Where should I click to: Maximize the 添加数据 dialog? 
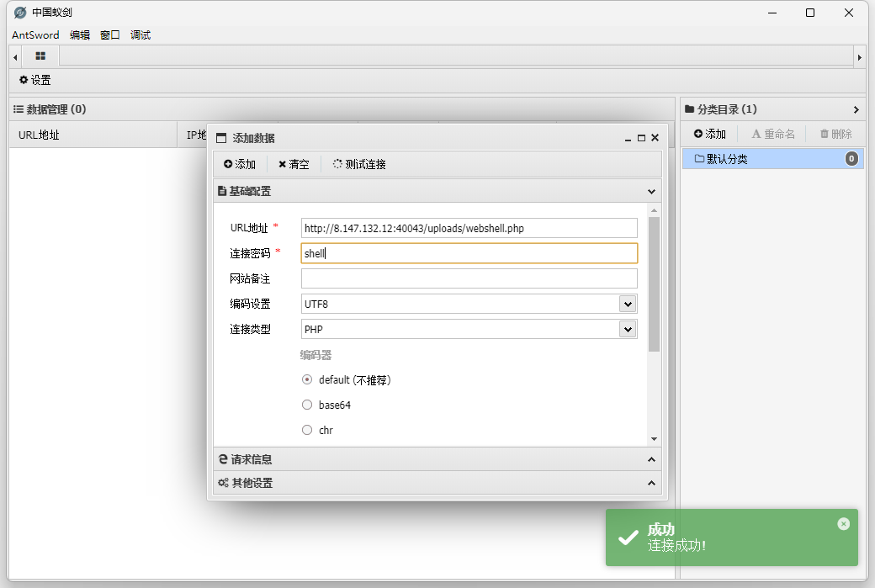coord(641,138)
